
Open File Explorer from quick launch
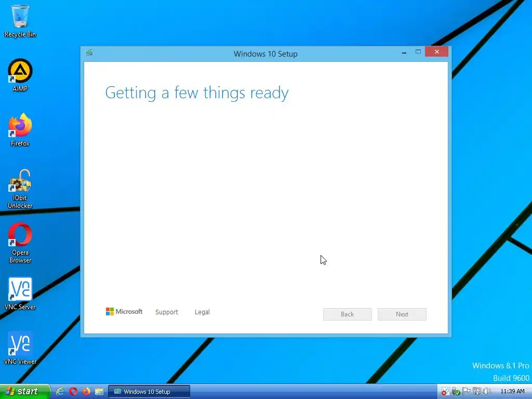[x=99, y=391]
